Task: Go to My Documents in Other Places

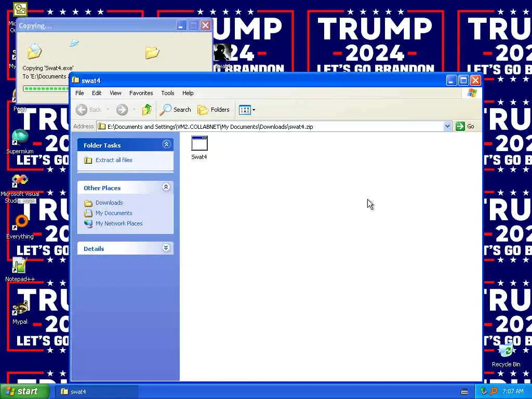Action: (x=114, y=213)
